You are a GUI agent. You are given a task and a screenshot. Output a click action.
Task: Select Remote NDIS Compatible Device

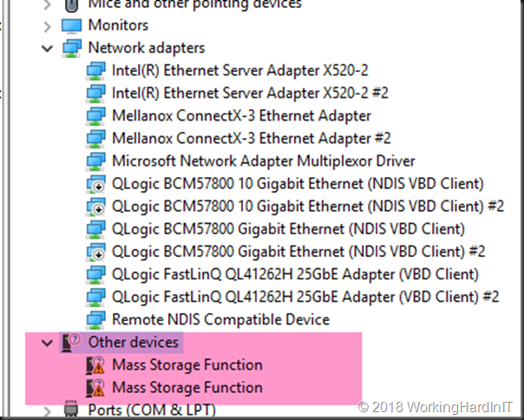[221, 319]
